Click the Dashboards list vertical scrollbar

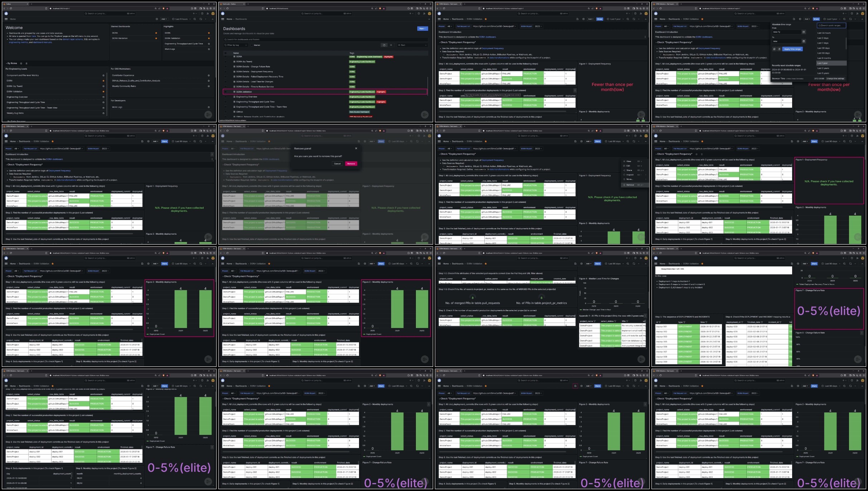point(428,86)
